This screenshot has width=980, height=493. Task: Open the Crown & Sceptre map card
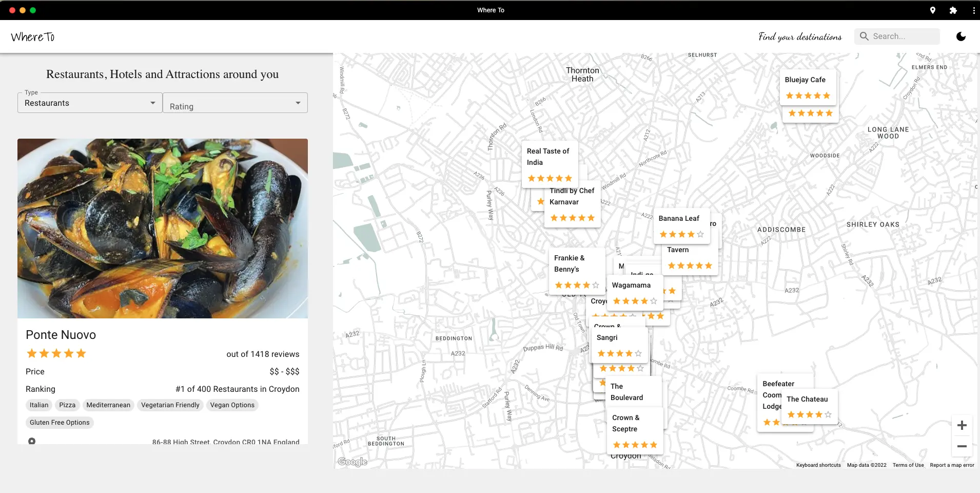[x=635, y=431]
